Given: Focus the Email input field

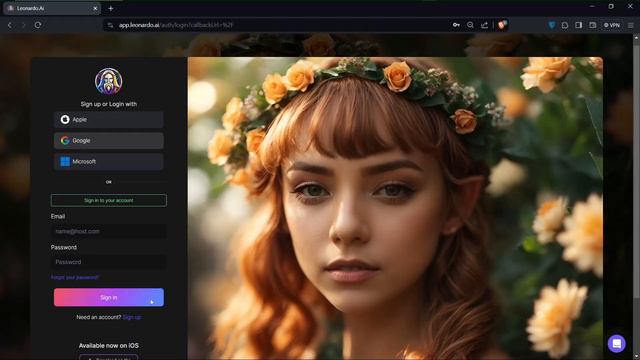Looking at the screenshot, I should (x=109, y=231).
